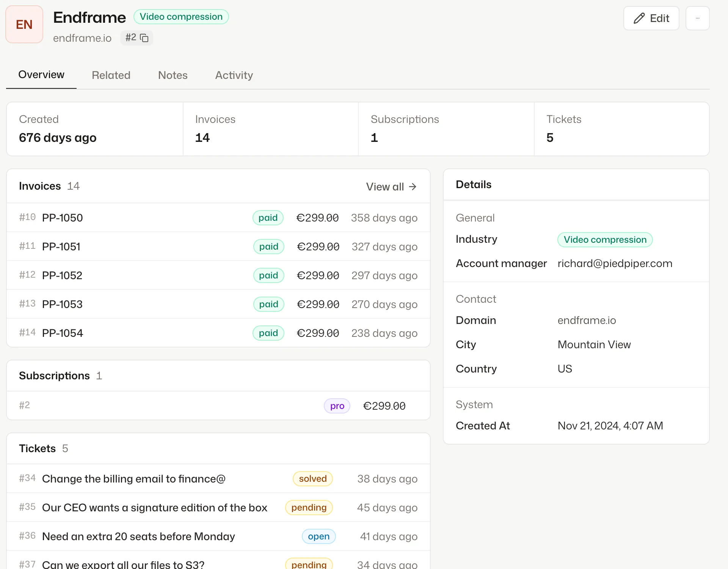Click the Tickets 5 summary card

(622, 129)
